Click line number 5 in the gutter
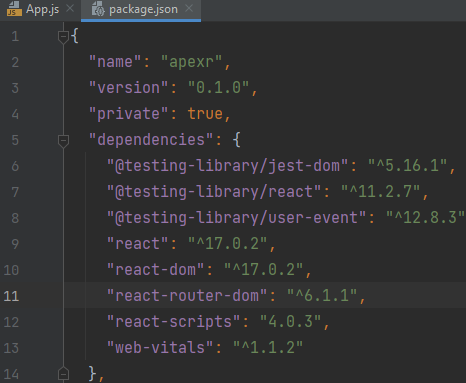 coord(15,140)
